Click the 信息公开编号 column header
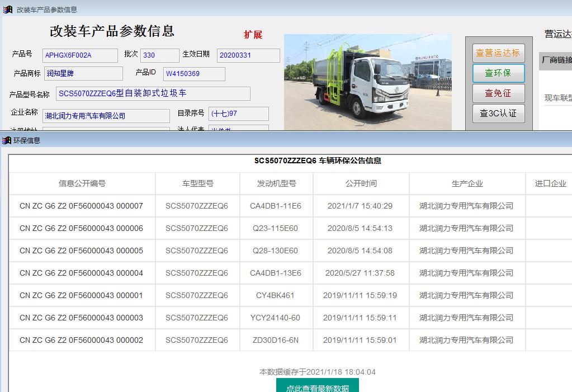 tap(82, 183)
